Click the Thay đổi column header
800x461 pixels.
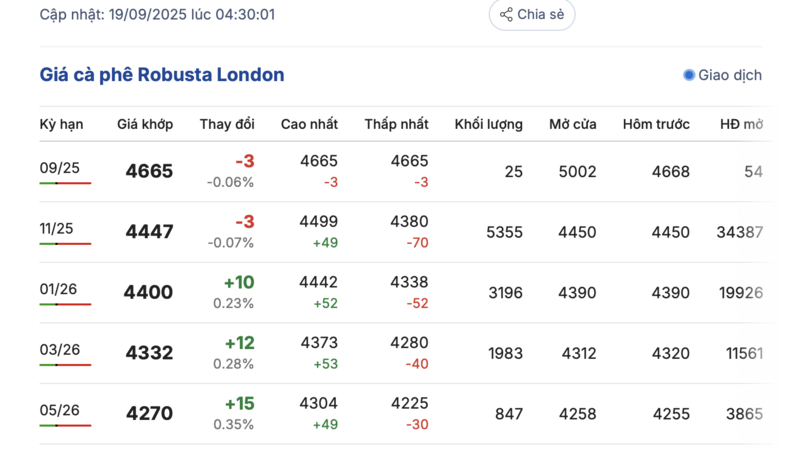pyautogui.click(x=227, y=124)
